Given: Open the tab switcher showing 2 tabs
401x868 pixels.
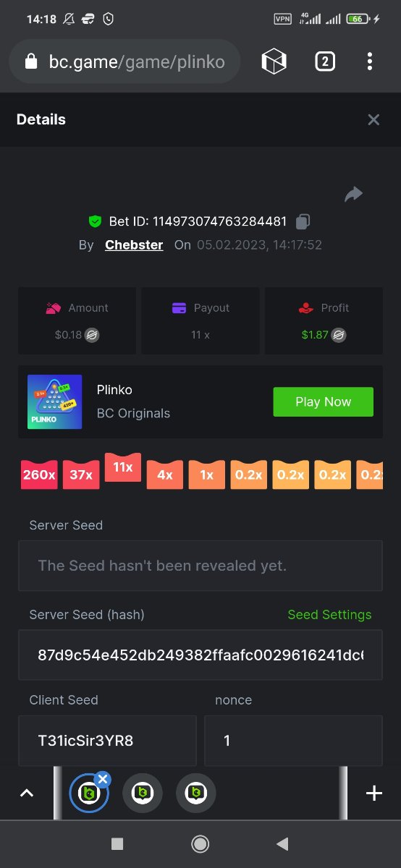Looking at the screenshot, I should coord(324,61).
